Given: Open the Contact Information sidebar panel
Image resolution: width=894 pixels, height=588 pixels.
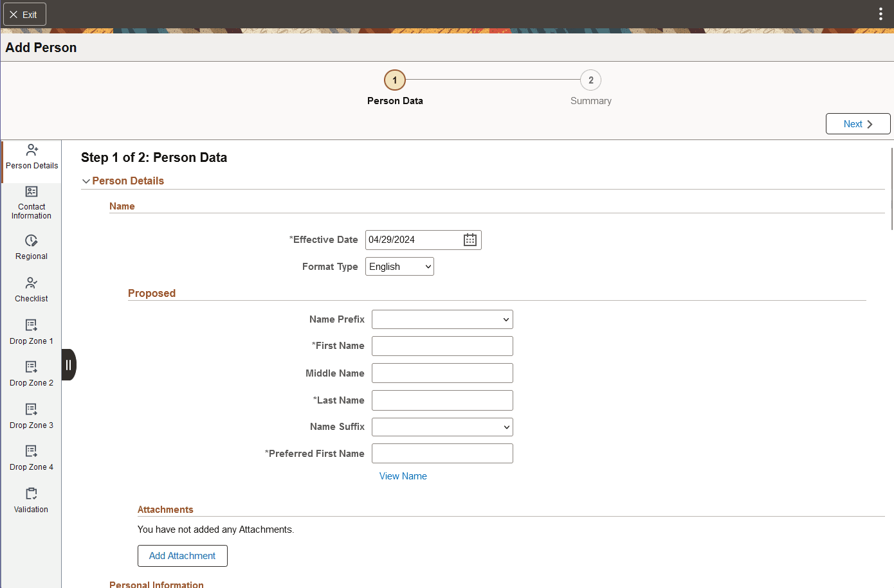Looking at the screenshot, I should point(31,202).
